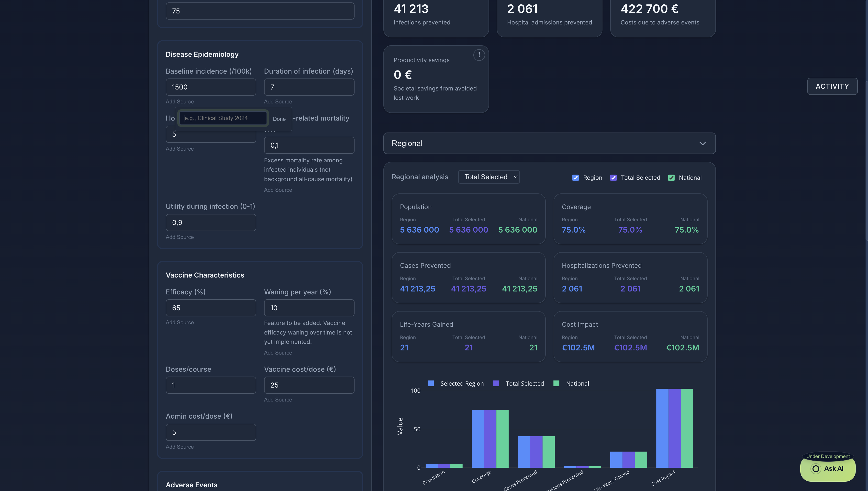Click the Region '€102.5M' Cost Impact value

pos(578,348)
